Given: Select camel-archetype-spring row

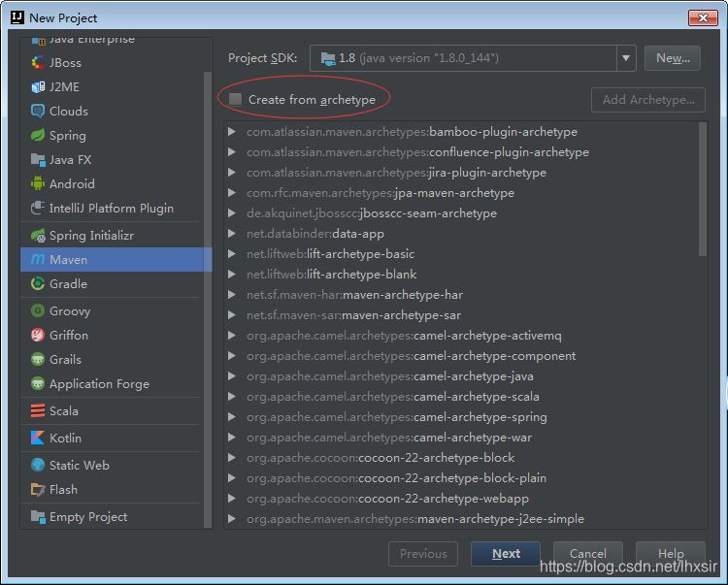Looking at the screenshot, I should pyautogui.click(x=461, y=417).
